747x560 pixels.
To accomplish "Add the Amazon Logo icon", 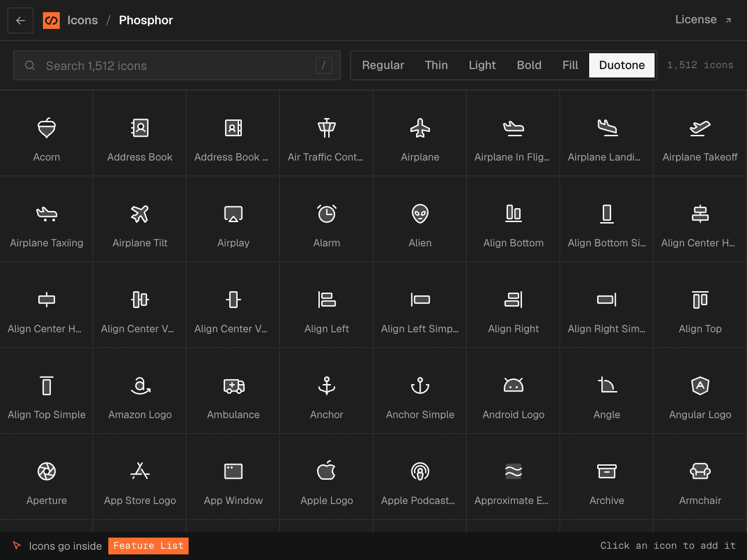I will click(140, 391).
